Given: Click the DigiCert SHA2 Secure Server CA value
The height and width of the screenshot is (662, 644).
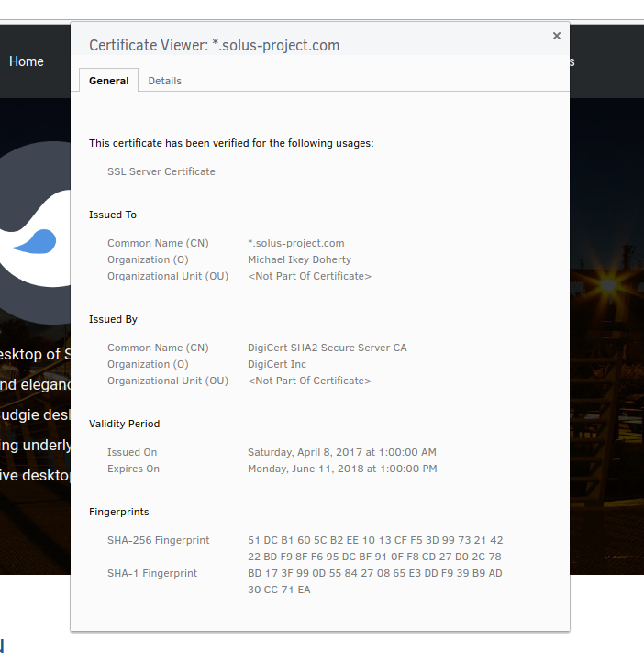Looking at the screenshot, I should coord(328,348).
